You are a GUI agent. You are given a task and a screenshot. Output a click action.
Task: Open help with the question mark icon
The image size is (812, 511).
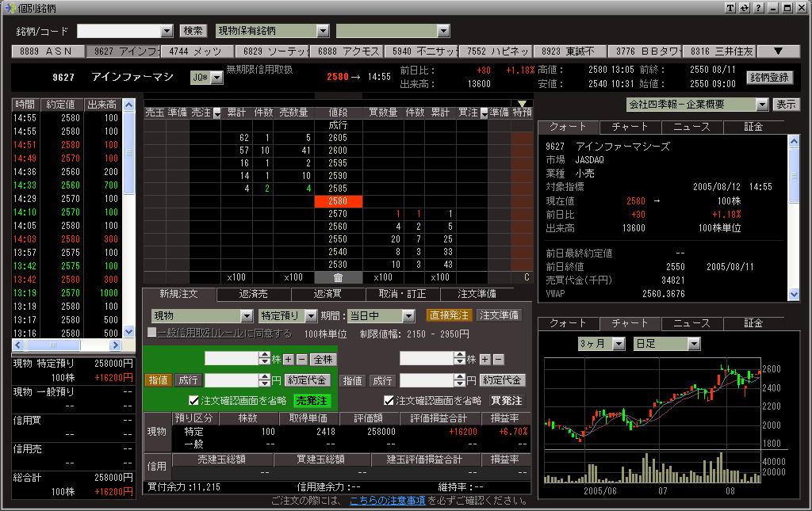(x=758, y=8)
